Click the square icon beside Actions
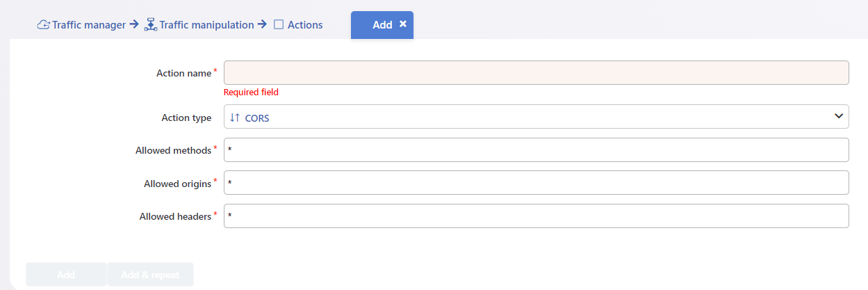Viewport: 868px width, 290px height. pyautogui.click(x=279, y=25)
